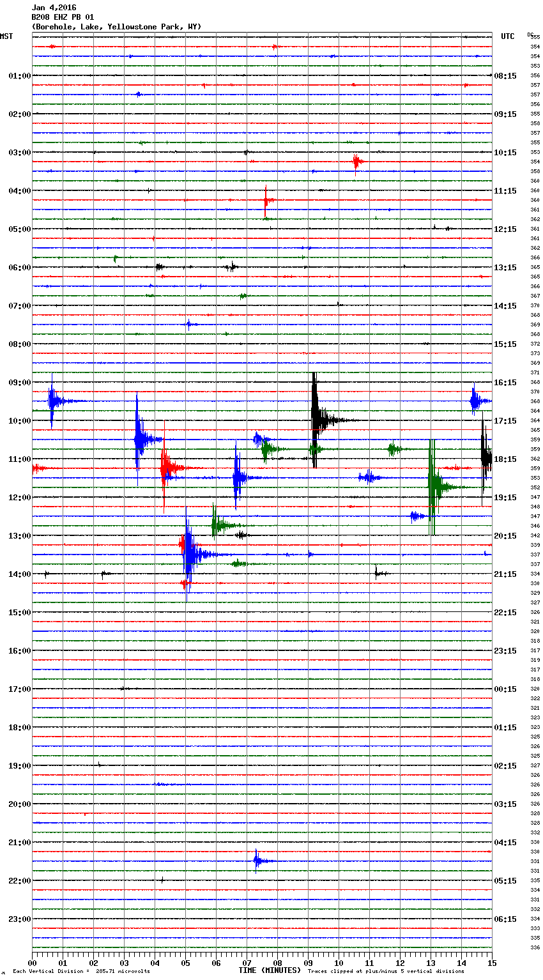Click the 'MST' time zone label
Image resolution: width=543 pixels, height=980 pixels.
click(x=6, y=36)
